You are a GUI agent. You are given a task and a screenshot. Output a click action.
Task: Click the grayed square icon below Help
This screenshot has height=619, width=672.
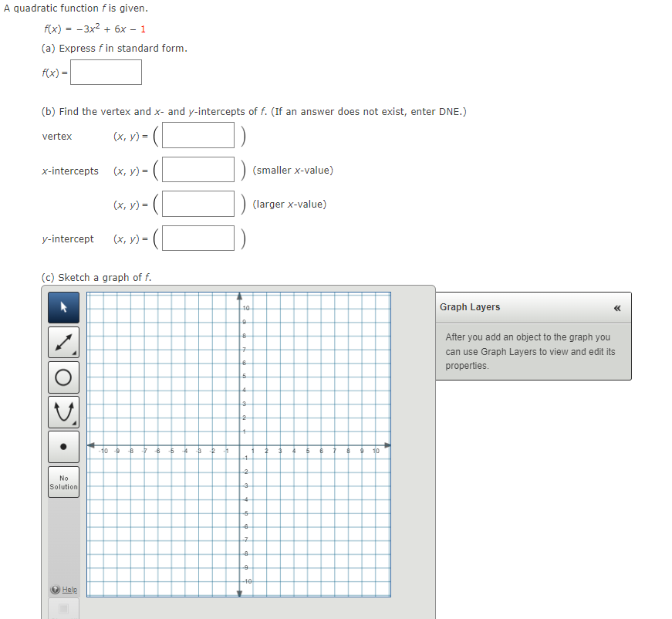(x=63, y=609)
